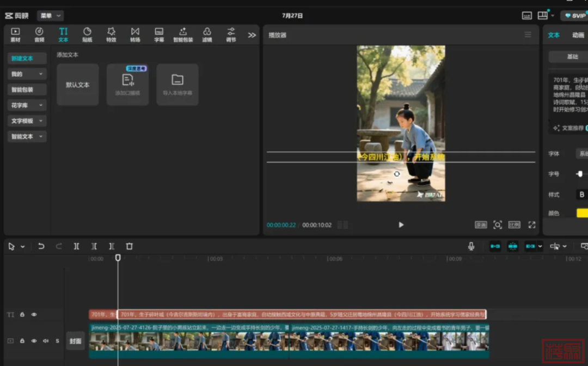
Task: Open the 特效 (effects) panel
Action: [x=111, y=34]
